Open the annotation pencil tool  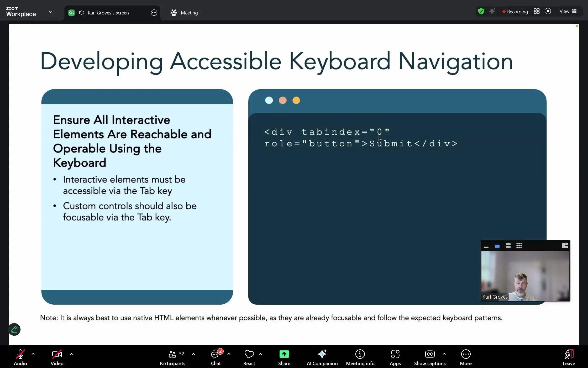pyautogui.click(x=14, y=329)
